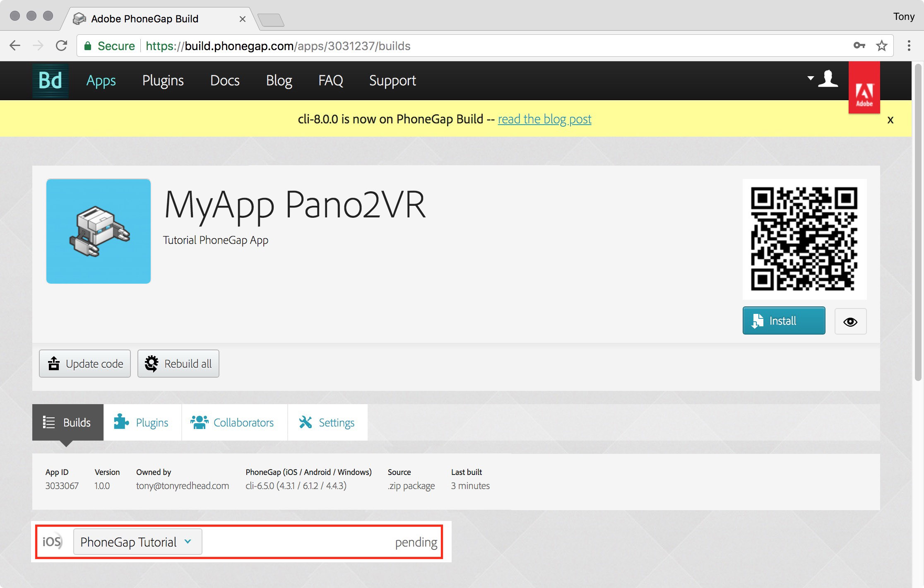Open the Settings tab
This screenshot has width=924, height=588.
[327, 422]
